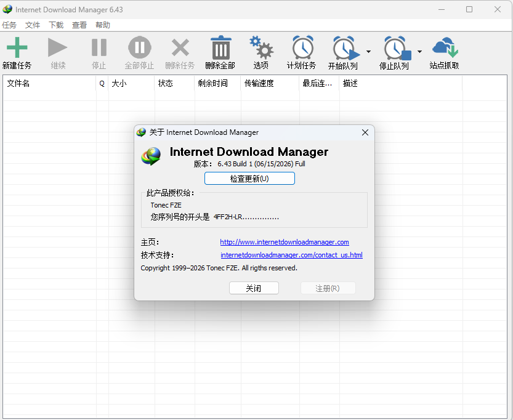Open the 帮助 menu
The height and width of the screenshot is (420, 513).
(103, 25)
